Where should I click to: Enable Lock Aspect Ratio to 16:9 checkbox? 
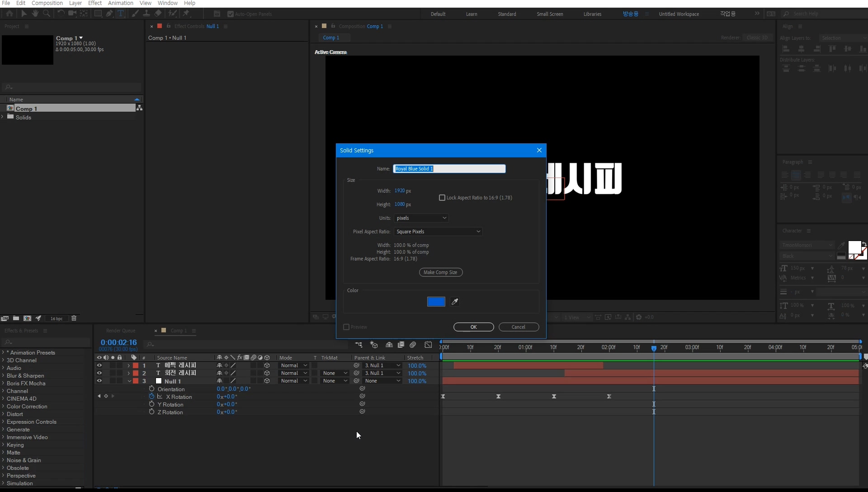(x=442, y=198)
